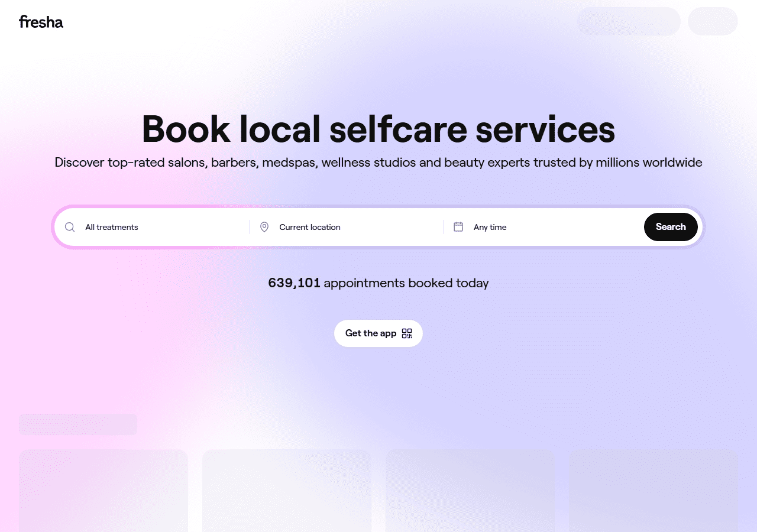Click the QR code icon
The image size is (757, 532).
click(x=407, y=333)
